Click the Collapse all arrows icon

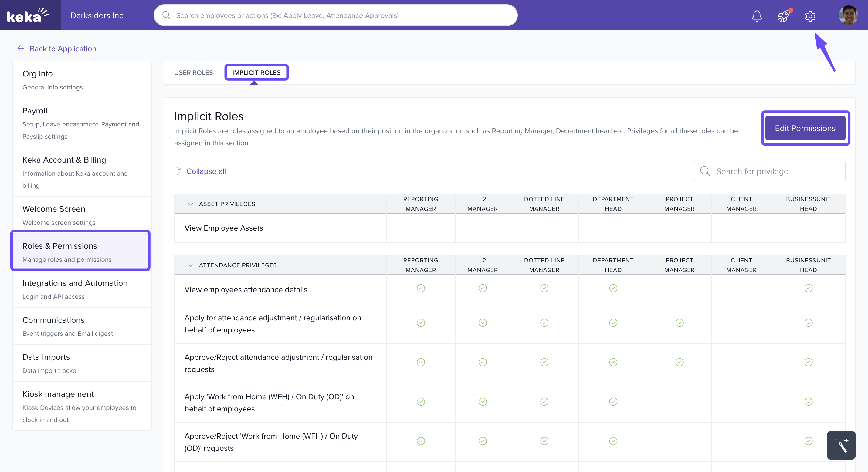179,171
